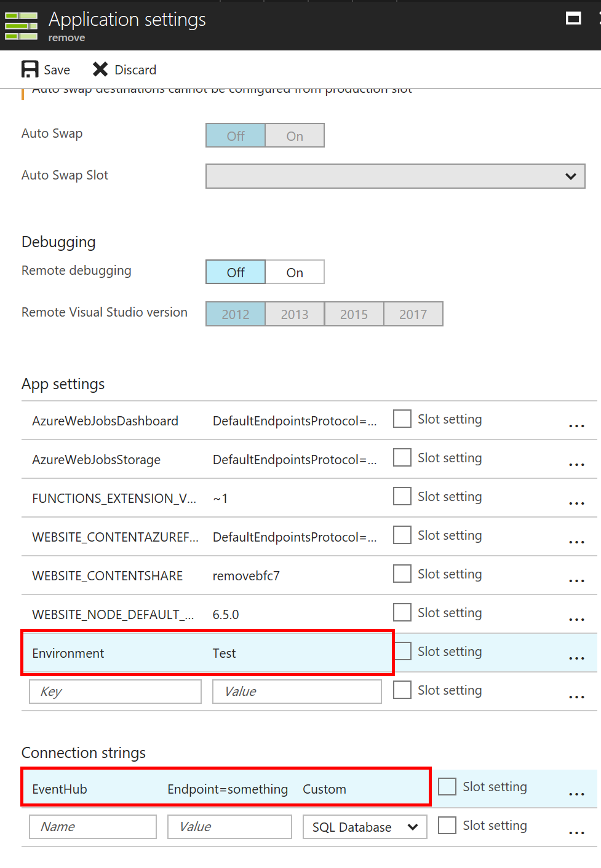Open the Auto Swap Slot dropdown
Image resolution: width=601 pixels, height=868 pixels.
[x=395, y=176]
